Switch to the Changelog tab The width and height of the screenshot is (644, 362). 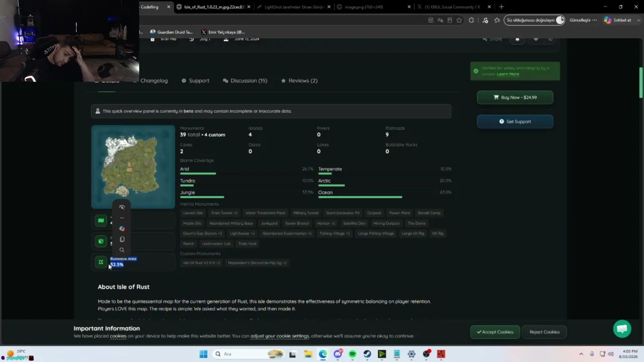coord(154,80)
